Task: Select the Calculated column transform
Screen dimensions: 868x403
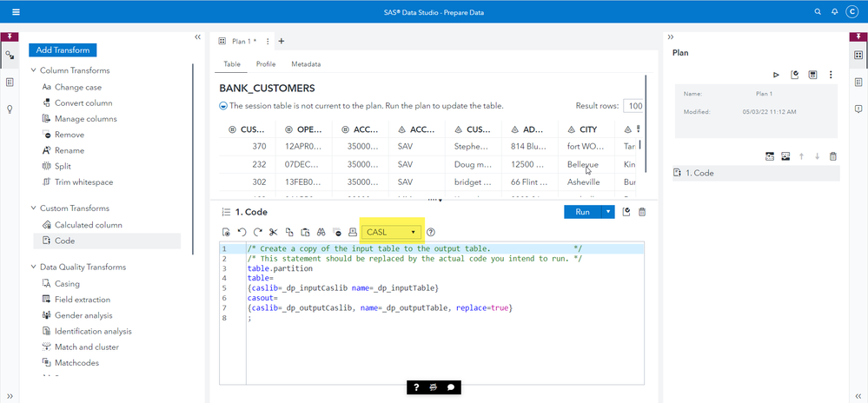Action: pos(88,225)
